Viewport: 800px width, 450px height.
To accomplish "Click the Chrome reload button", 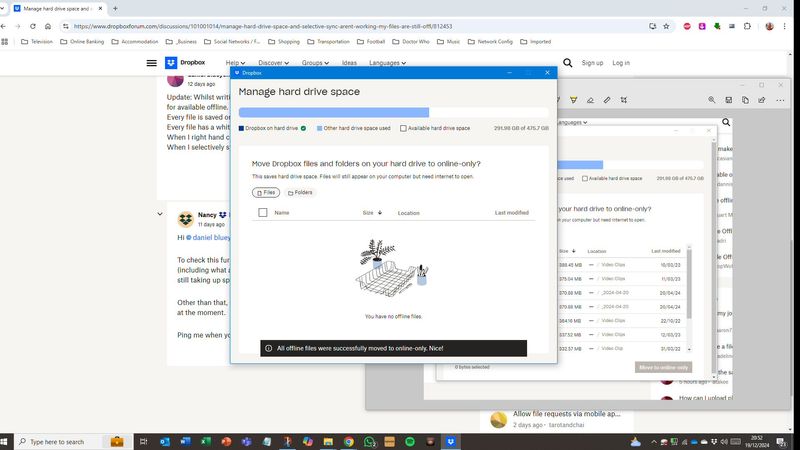I will [33, 26].
